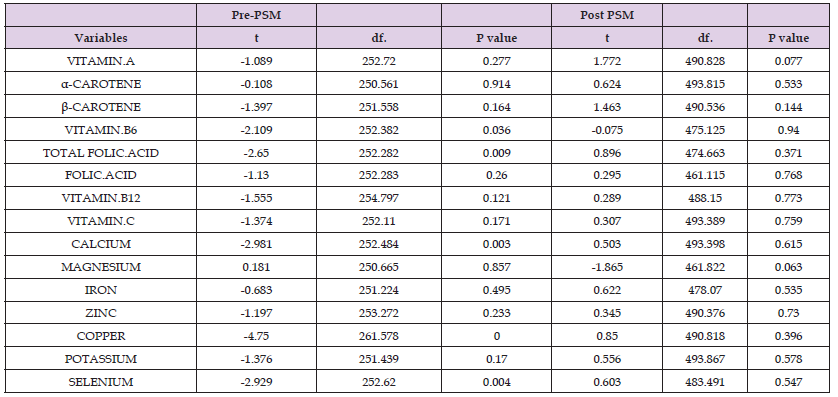
Task: Click SELENIUM pre-PSM P value 0.004
Action: [496, 382]
